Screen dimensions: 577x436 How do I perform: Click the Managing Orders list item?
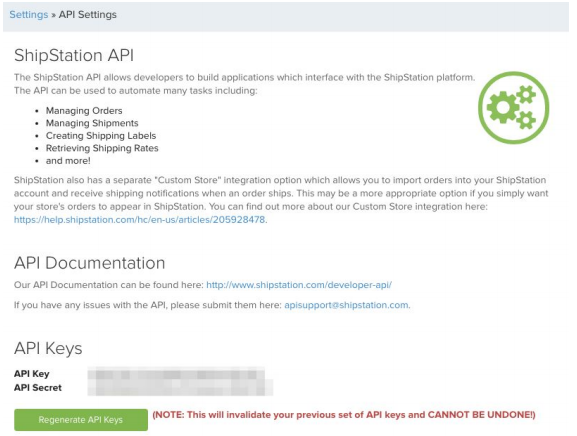coord(84,111)
